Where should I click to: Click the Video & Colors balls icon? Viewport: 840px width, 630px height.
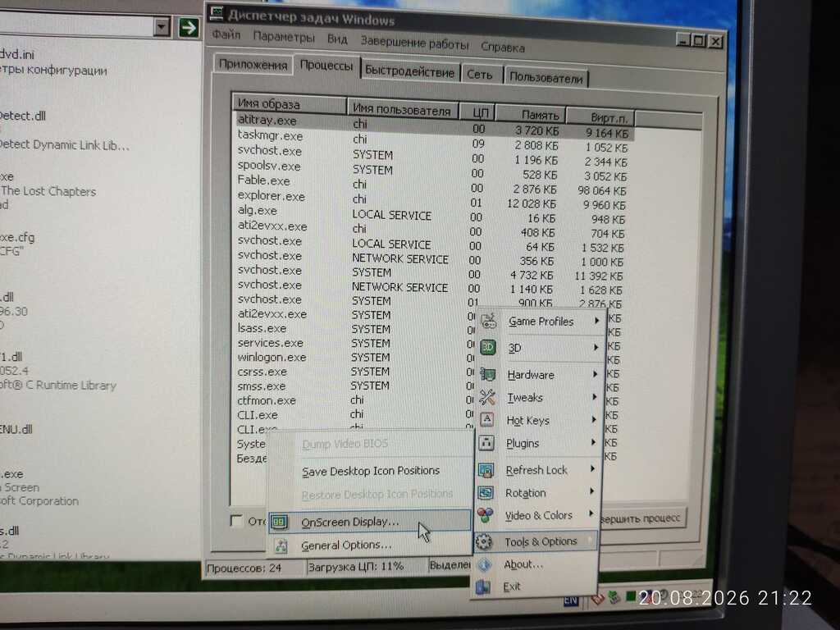pyautogui.click(x=485, y=515)
